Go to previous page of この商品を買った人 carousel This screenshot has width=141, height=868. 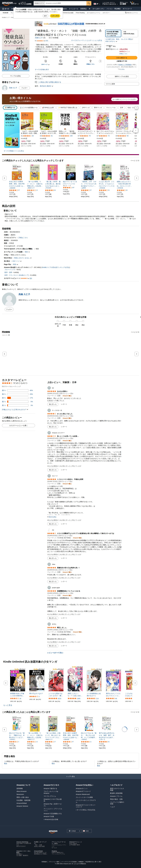point(4,730)
